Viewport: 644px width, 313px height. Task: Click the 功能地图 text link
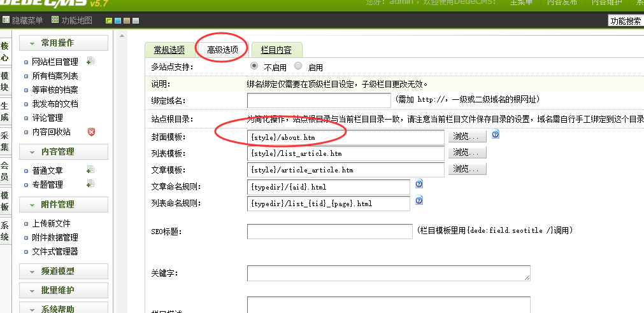[77, 20]
